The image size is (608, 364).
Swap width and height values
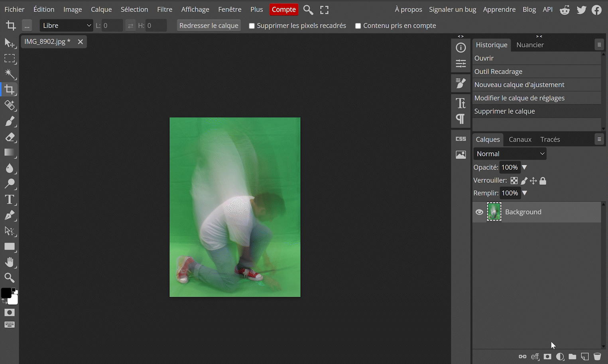pos(130,26)
